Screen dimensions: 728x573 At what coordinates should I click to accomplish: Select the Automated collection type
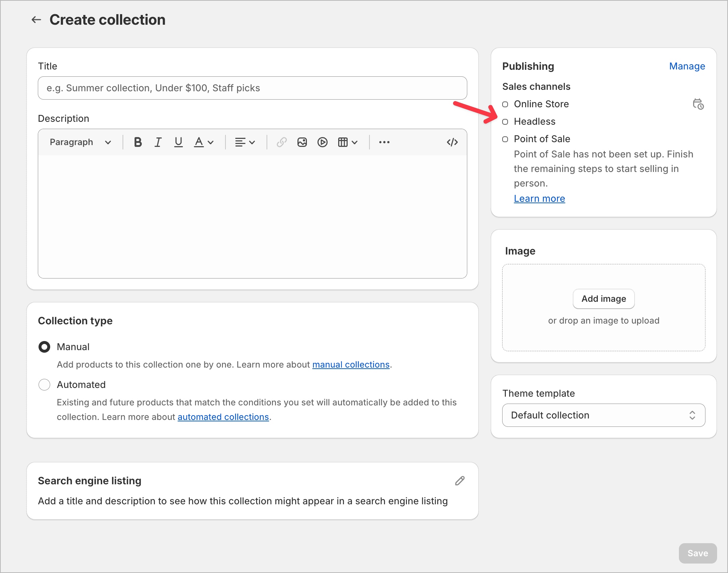pyautogui.click(x=44, y=384)
